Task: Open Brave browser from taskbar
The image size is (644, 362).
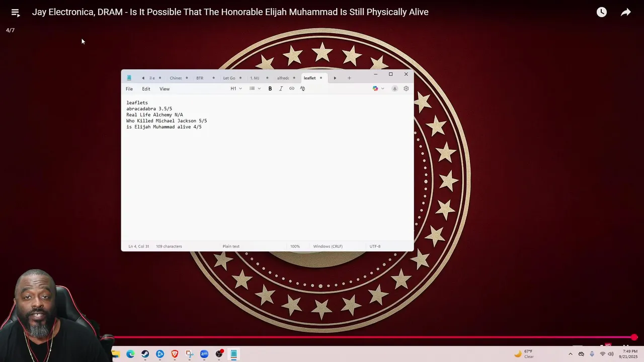Action: [175, 354]
